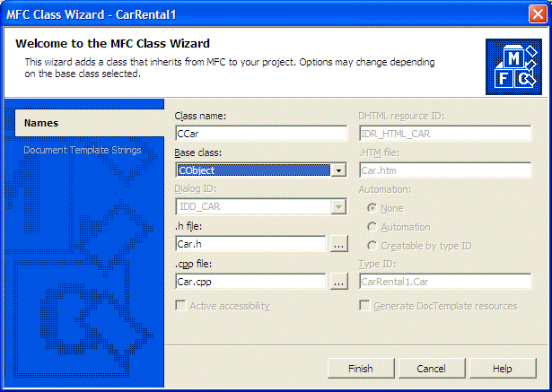
Task: Click the Class name field containing CCar
Action: (x=261, y=134)
